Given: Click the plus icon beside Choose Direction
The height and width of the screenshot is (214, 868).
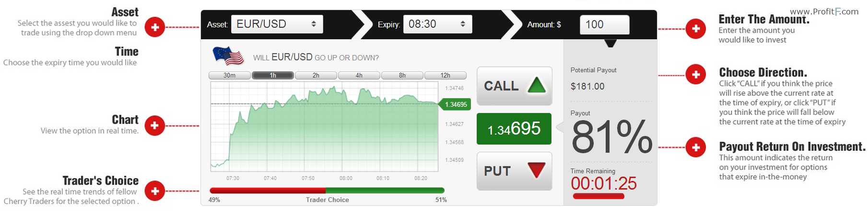Looking at the screenshot, I should pyautogui.click(x=695, y=75).
